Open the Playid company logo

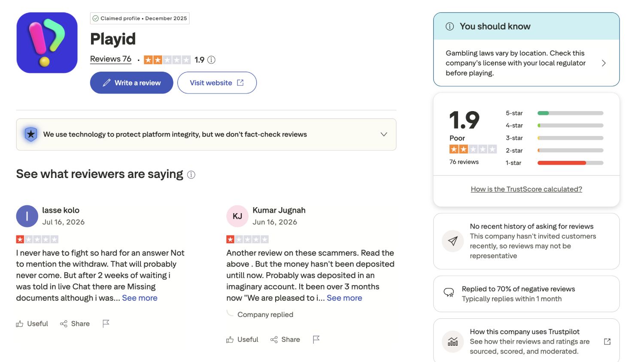[x=47, y=43]
